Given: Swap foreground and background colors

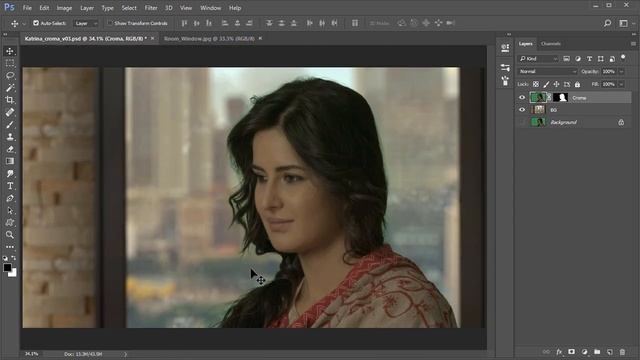Looking at the screenshot, I should click(14, 258).
